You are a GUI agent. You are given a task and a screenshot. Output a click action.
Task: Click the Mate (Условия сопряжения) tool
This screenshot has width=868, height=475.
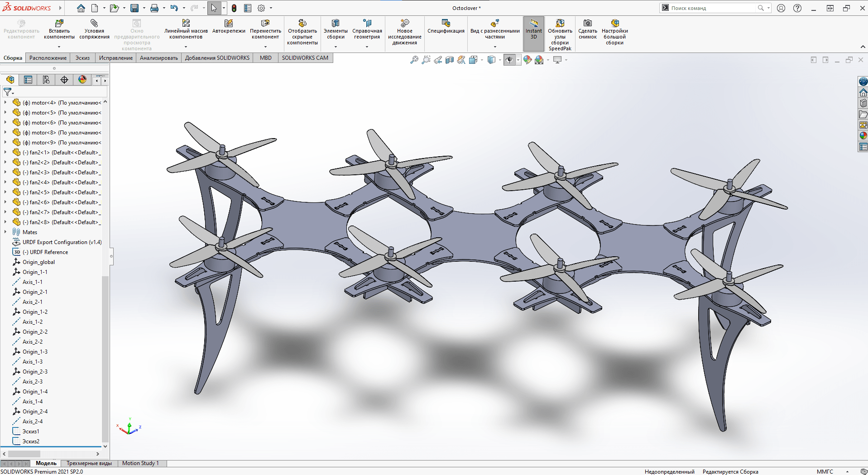pyautogui.click(x=94, y=29)
